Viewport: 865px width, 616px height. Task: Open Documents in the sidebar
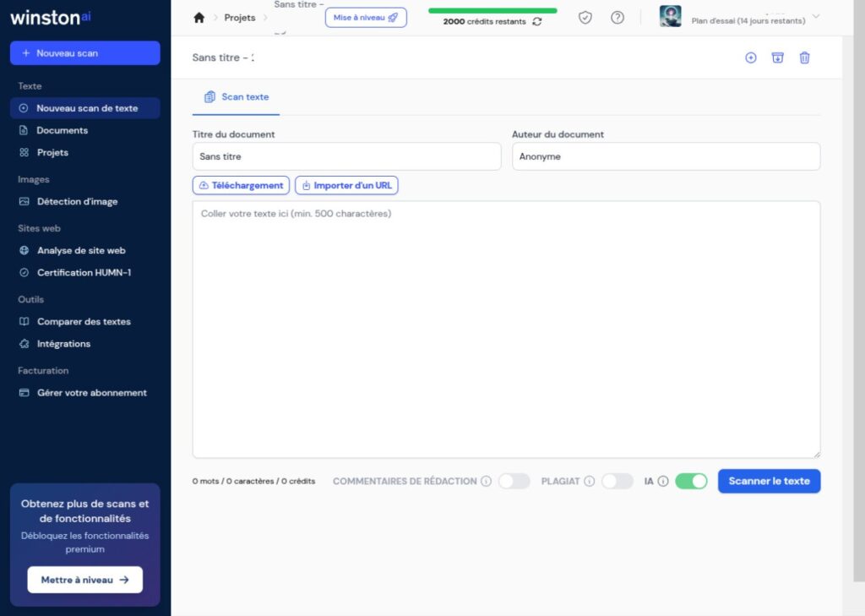[62, 131]
